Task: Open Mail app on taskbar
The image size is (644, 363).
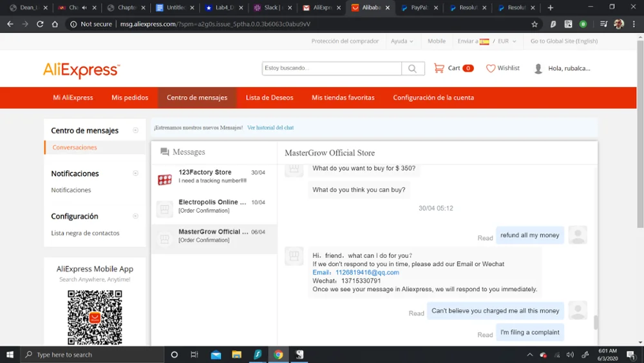Action: pyautogui.click(x=216, y=355)
